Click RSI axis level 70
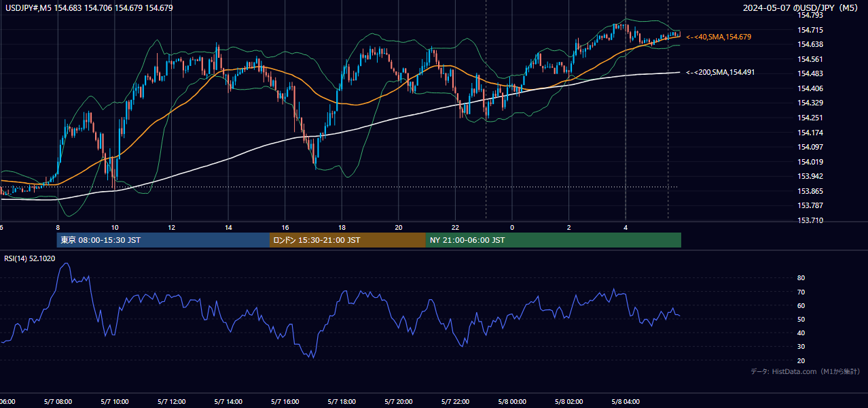Screen dimensions: 868x408 click(x=801, y=292)
